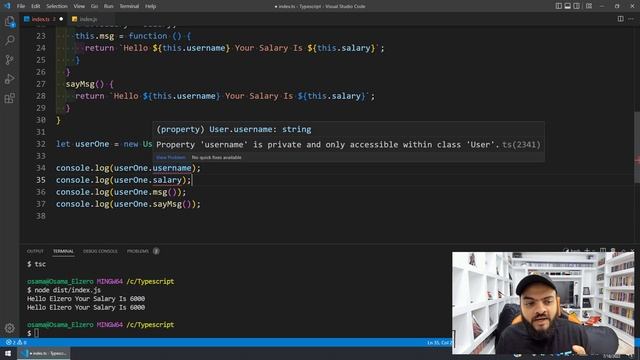Click 'msg' call on line 36
Screen dimensions: 640x360
click(160, 192)
